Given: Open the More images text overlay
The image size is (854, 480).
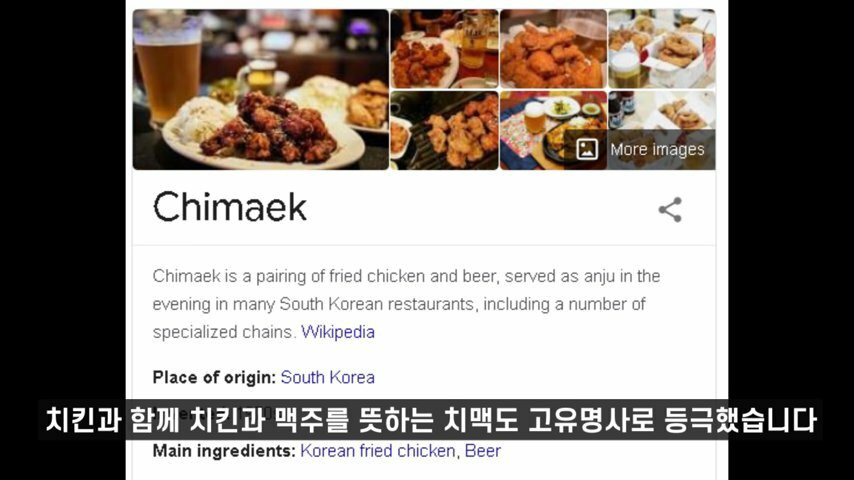Looking at the screenshot, I should tap(657, 149).
